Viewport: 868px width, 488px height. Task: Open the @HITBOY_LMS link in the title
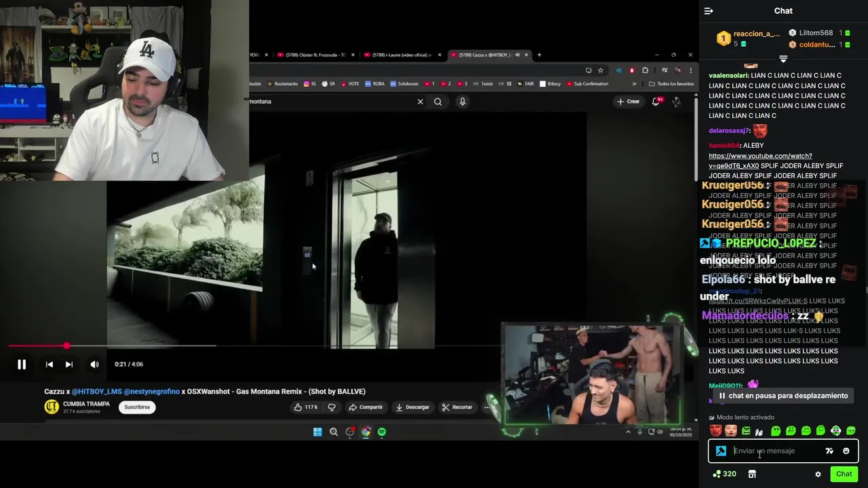click(96, 391)
